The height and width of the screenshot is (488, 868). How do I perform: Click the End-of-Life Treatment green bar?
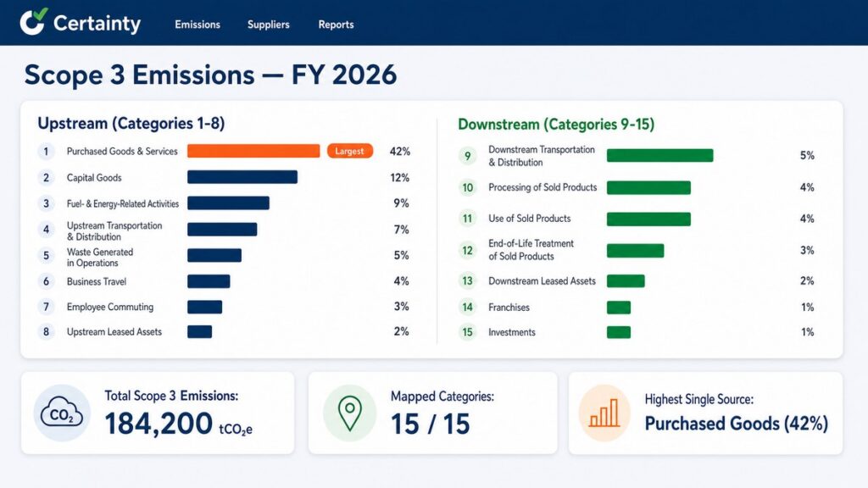pos(636,251)
